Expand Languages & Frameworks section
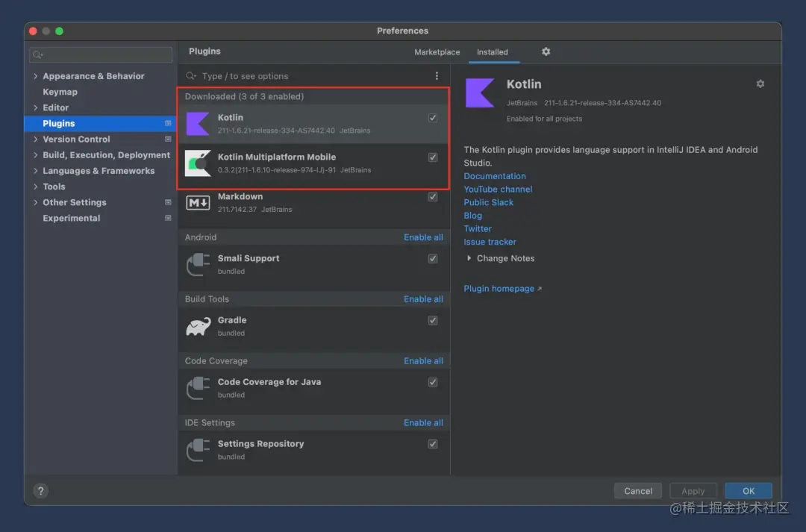The width and height of the screenshot is (806, 532). point(36,171)
